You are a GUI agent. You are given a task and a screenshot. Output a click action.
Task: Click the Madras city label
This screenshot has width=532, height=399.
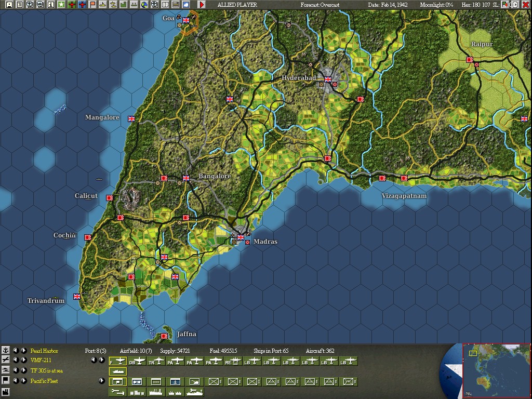point(265,242)
